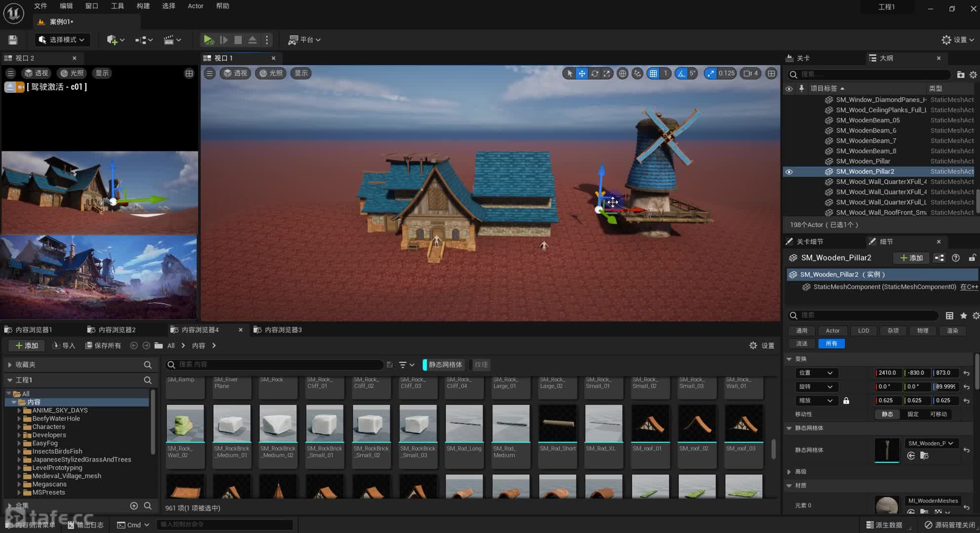Click the Save current level icon
The width and height of the screenshot is (980, 533).
pos(13,39)
